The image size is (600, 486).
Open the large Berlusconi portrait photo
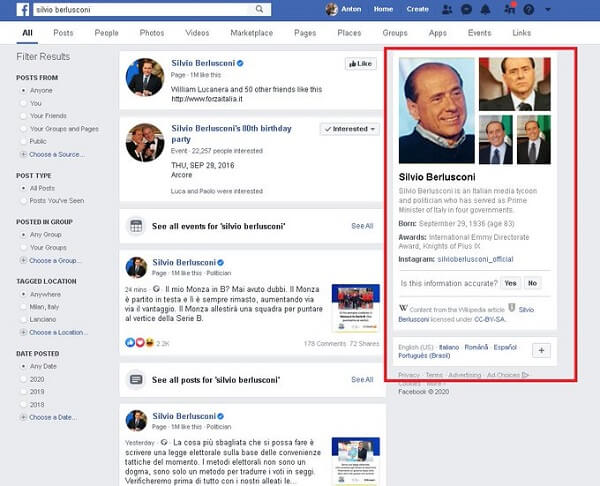coord(437,111)
